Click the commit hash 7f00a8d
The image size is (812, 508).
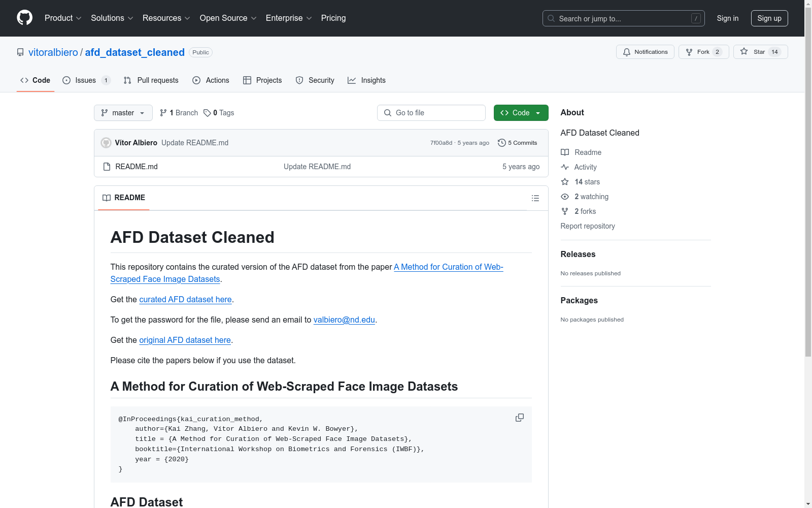click(x=441, y=143)
